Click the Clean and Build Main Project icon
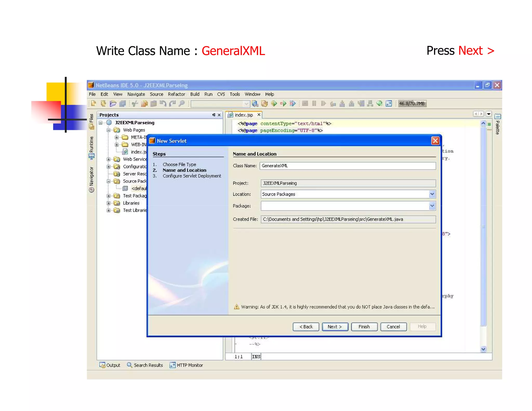 pos(264,104)
